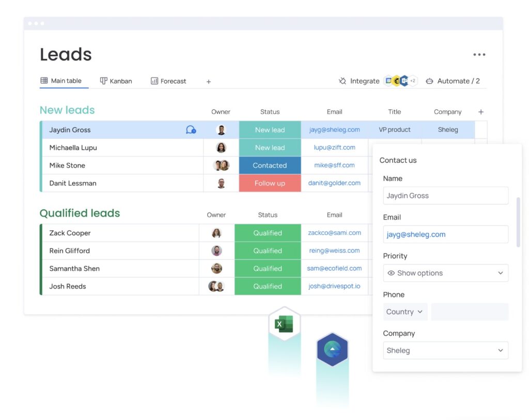Open Josh Reeds owners avatars
The width and height of the screenshot is (529, 420).
click(x=216, y=286)
